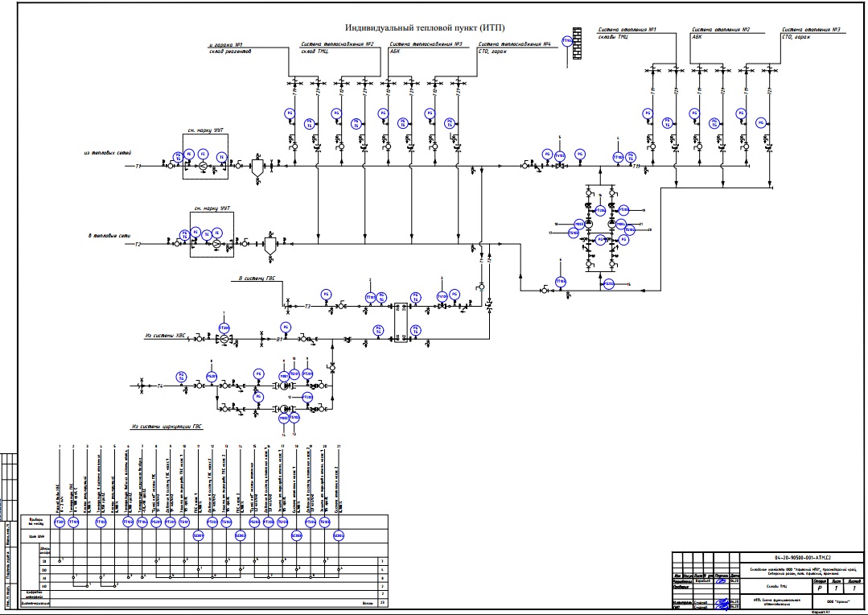
Task: Click the "Система отопления №1" label
Action: pyautogui.click(x=627, y=29)
